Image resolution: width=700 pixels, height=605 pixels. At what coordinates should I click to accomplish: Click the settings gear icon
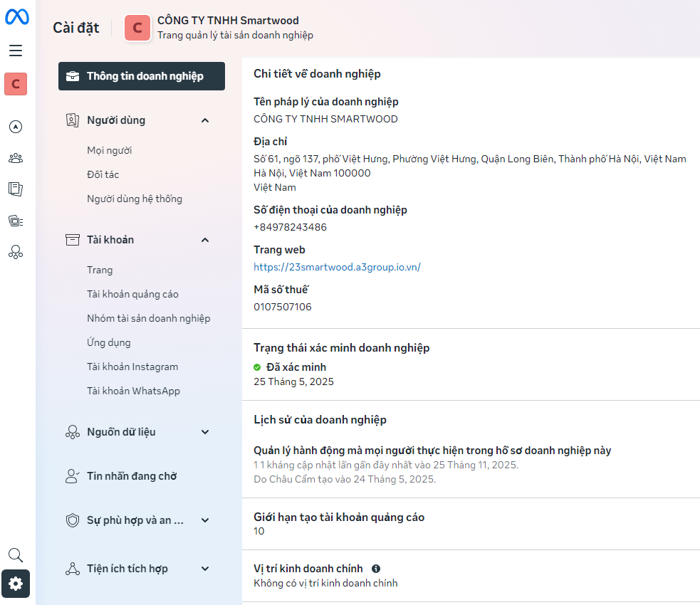tap(16, 584)
